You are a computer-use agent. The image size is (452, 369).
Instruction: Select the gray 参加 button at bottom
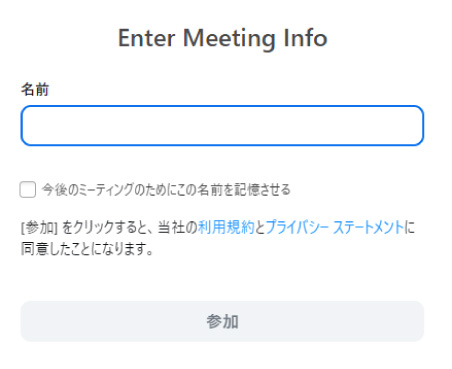point(222,321)
